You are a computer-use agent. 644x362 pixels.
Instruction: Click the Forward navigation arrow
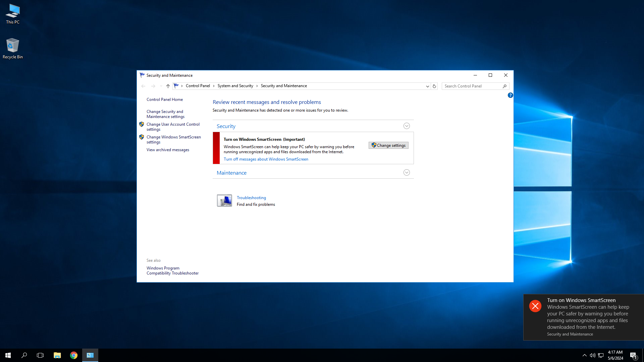153,86
